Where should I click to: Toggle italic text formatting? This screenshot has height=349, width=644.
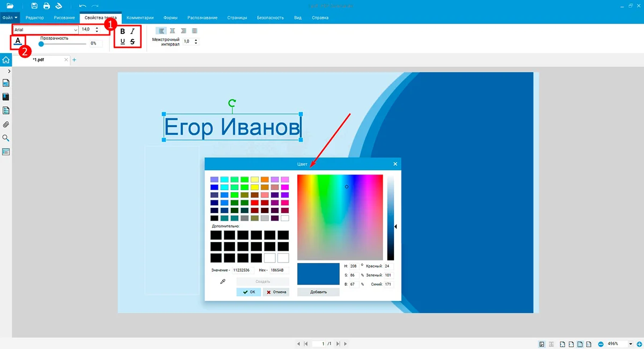(x=133, y=32)
